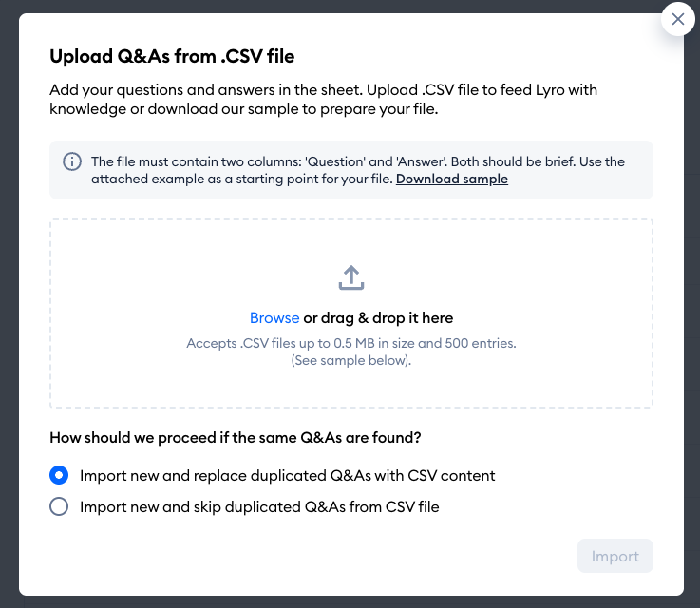Click the 'Upload Q&As from .CSV file' heading
The width and height of the screenshot is (700, 608).
click(172, 57)
